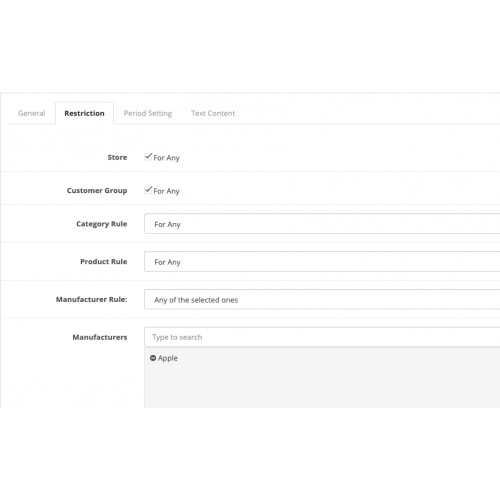Focus the Manufacturers search field
The width and height of the screenshot is (500, 500).
click(x=322, y=337)
